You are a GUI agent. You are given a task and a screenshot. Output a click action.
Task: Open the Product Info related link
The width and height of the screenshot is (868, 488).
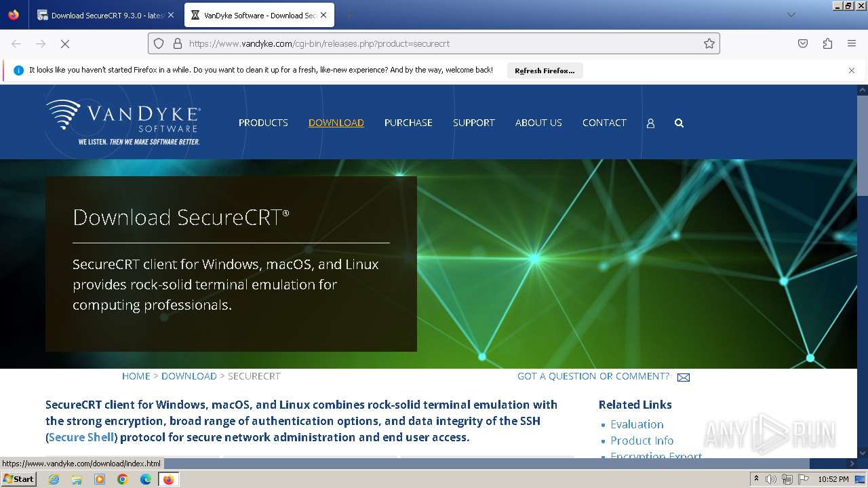click(x=642, y=441)
